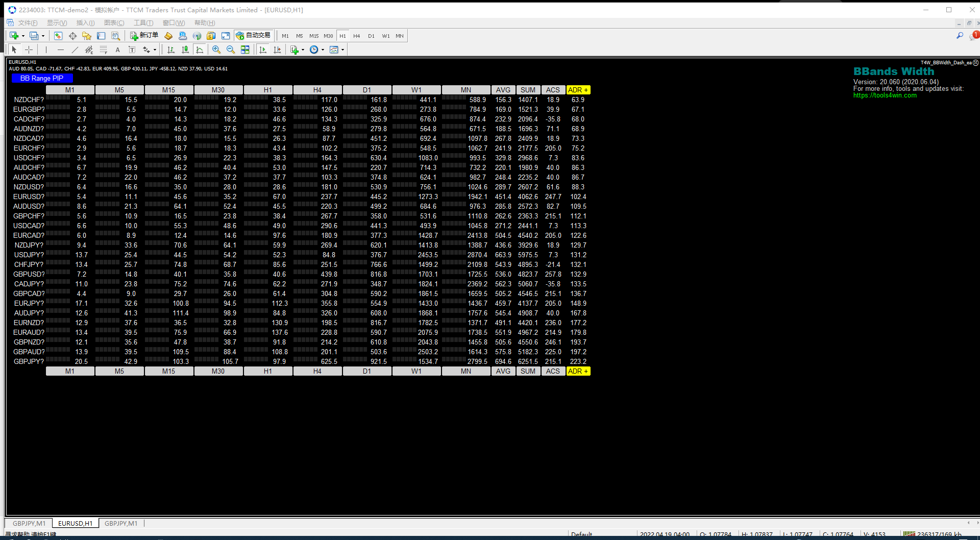Open the Market Watch panel icon
Image resolution: width=980 pixels, height=540 pixels.
click(x=58, y=36)
